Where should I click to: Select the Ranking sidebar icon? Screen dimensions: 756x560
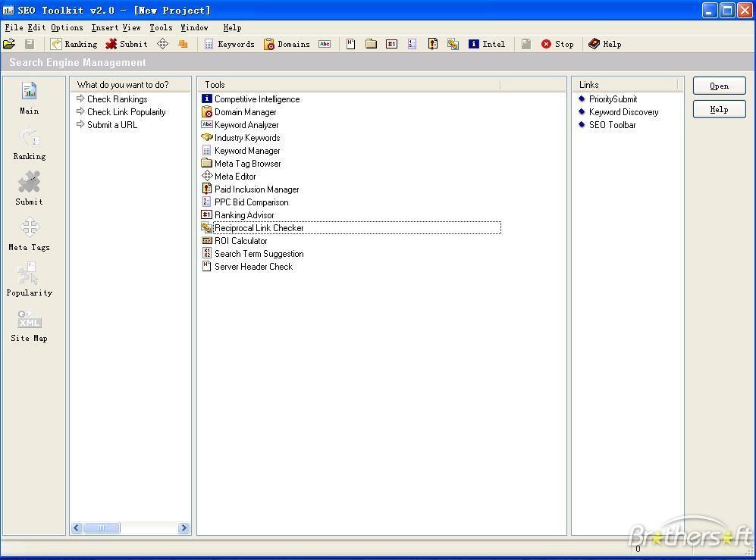pyautogui.click(x=30, y=144)
